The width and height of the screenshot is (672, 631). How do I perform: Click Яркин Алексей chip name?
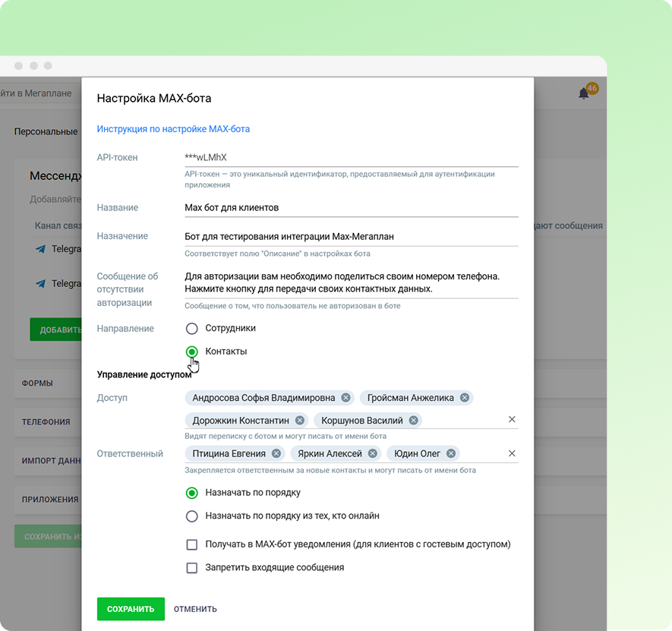pyautogui.click(x=330, y=453)
